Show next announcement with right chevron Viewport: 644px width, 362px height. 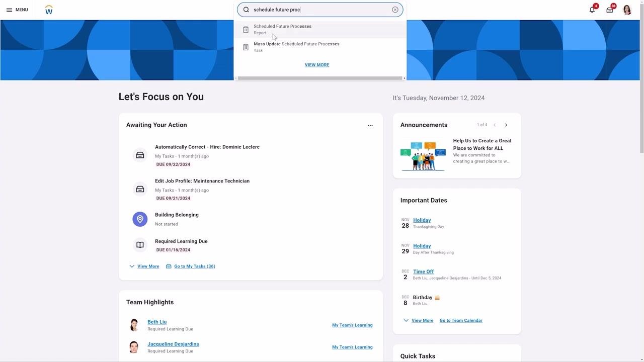506,125
